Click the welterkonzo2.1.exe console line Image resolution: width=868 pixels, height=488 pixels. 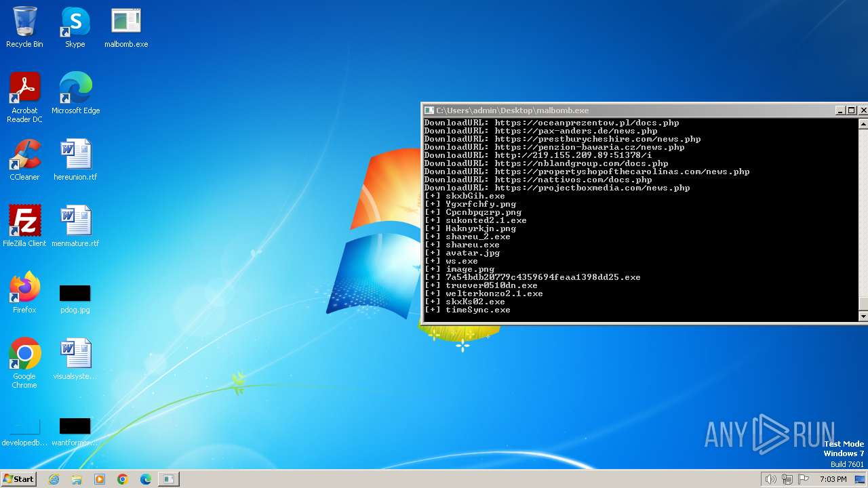pos(484,293)
